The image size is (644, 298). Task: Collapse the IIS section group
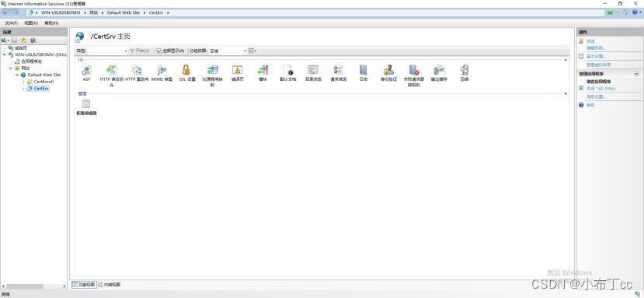566,60
